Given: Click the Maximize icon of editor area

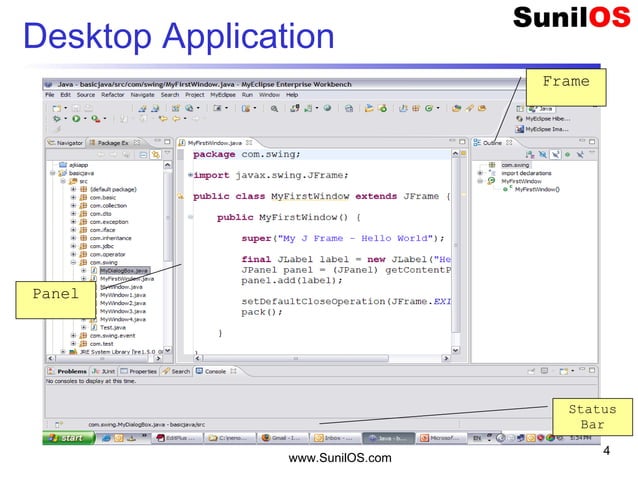Looking at the screenshot, I should tap(462, 142).
